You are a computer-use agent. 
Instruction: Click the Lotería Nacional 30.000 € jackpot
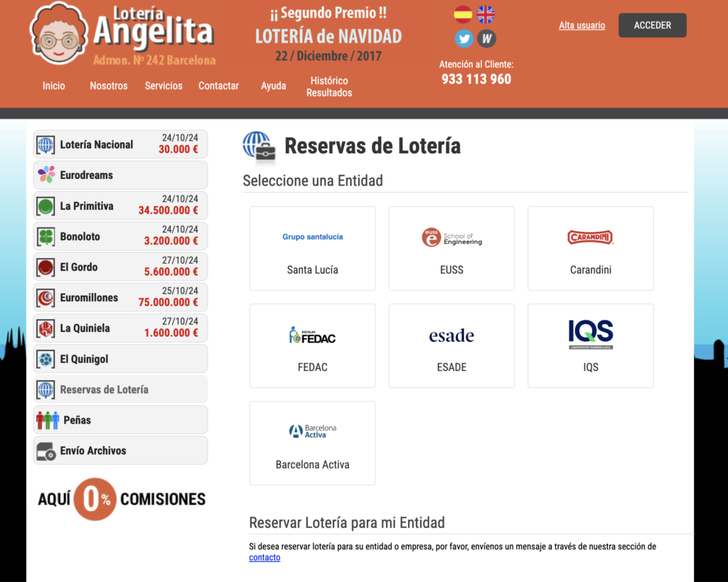click(178, 149)
